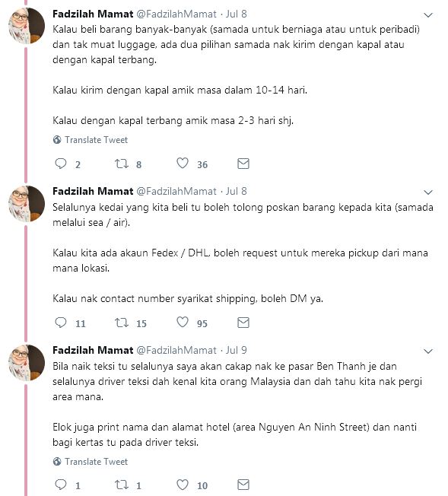Open the Jul 9 tweet's options chevron
The width and height of the screenshot is (448, 496).
[428, 351]
